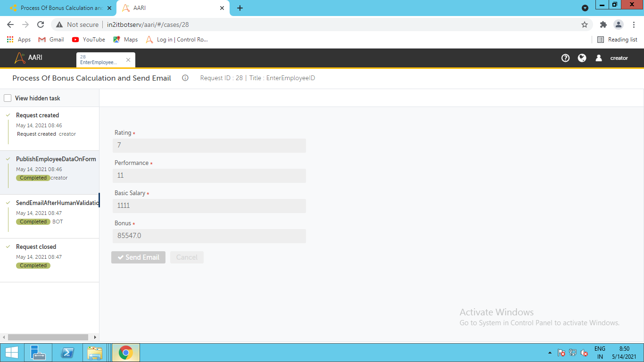The image size is (644, 362).
Task: Open the Windows Start menu
Action: tap(11, 353)
